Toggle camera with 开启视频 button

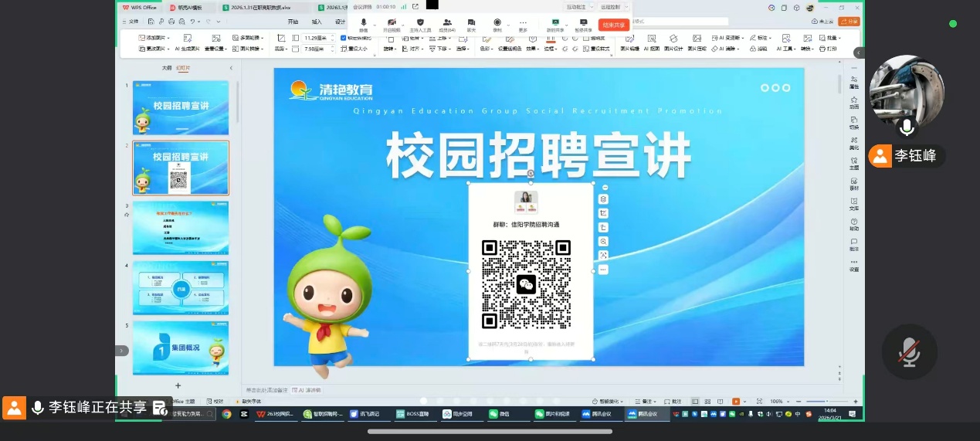click(x=392, y=25)
